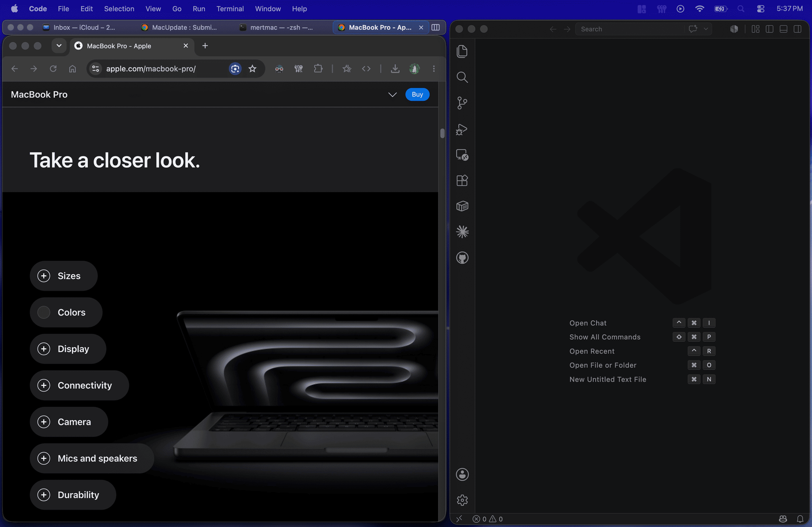
Task: Open notifications bell in VS Code status bar
Action: point(800,519)
